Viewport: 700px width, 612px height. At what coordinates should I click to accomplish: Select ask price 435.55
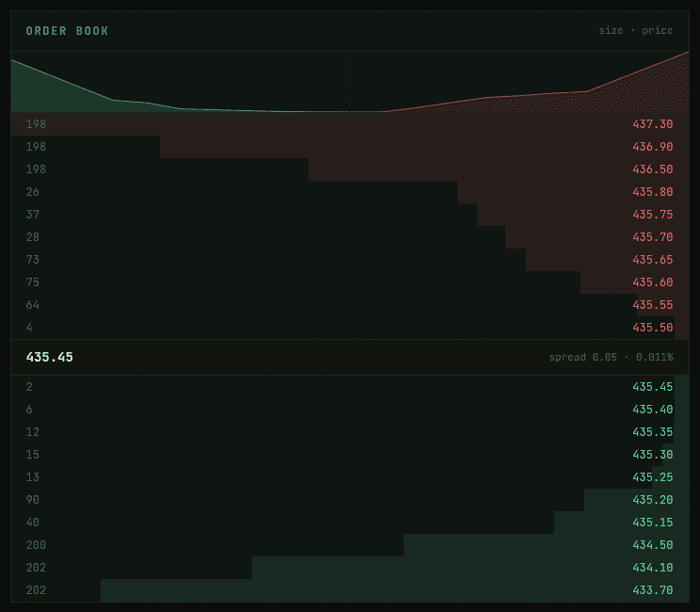tap(652, 305)
